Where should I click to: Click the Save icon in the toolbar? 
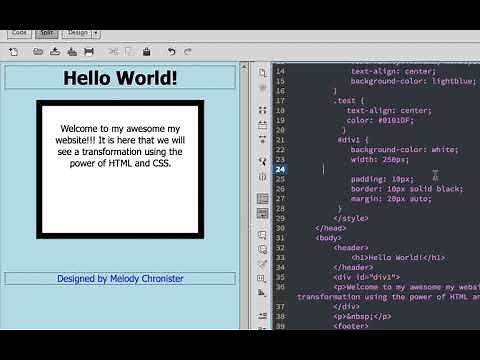tap(55, 52)
